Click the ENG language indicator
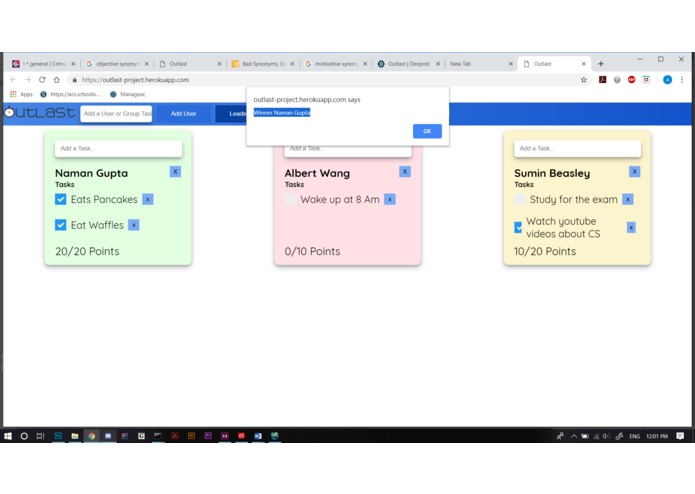 click(634, 436)
